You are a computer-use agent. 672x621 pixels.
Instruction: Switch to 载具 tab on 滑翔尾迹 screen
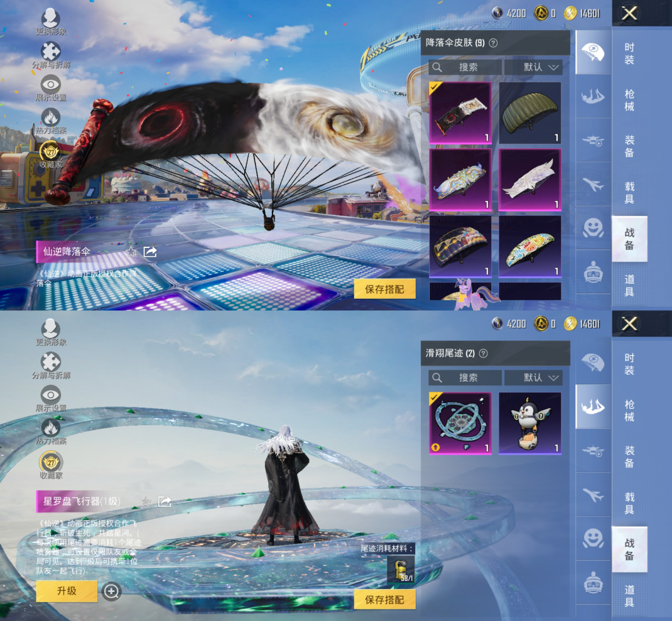click(x=629, y=503)
